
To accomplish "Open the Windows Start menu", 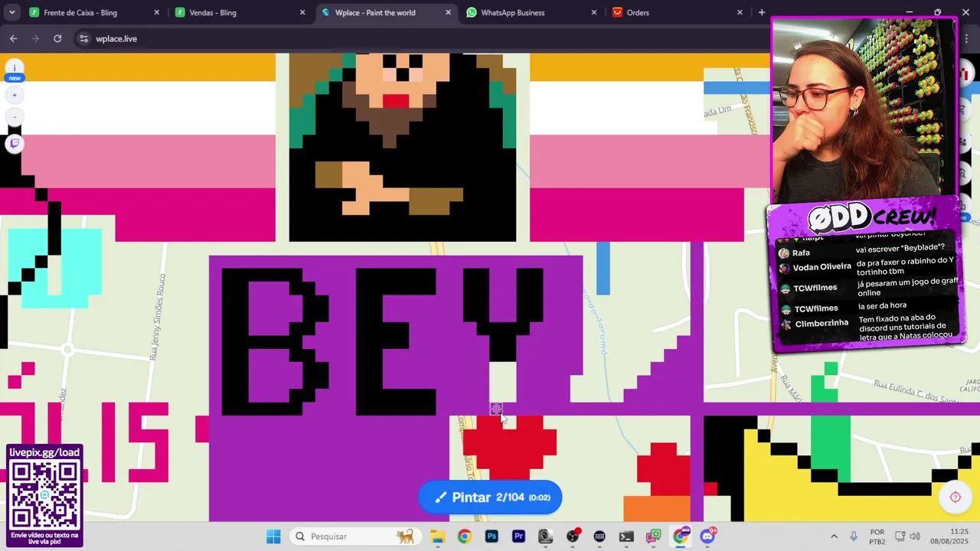I will pyautogui.click(x=273, y=536).
